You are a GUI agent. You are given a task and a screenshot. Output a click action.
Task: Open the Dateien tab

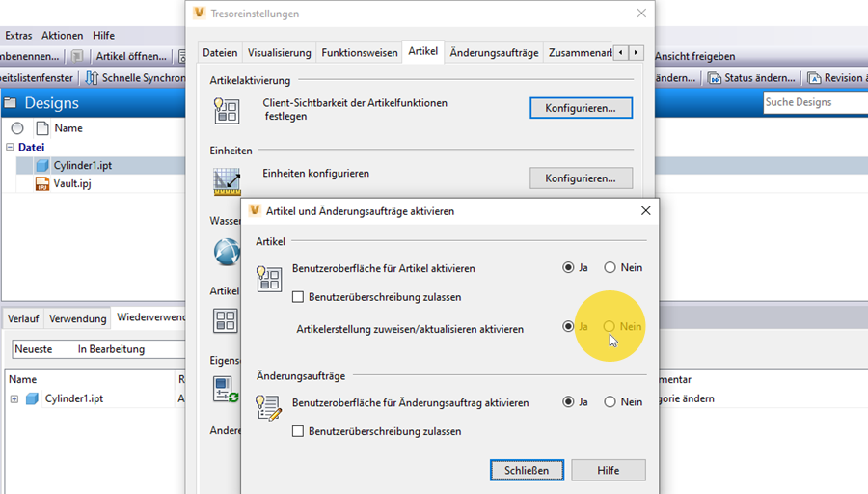tap(220, 53)
